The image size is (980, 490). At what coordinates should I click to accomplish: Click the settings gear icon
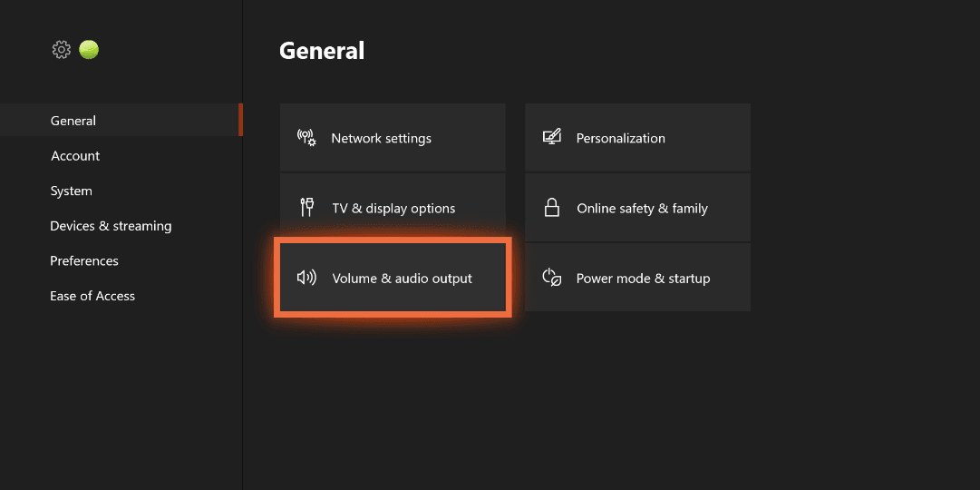61,50
